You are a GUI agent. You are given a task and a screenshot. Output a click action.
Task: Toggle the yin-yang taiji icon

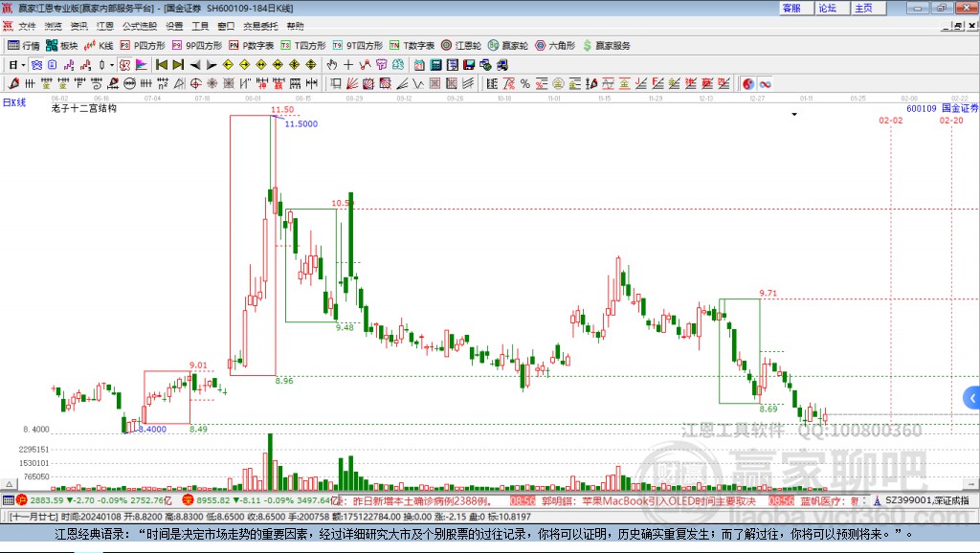tap(748, 84)
